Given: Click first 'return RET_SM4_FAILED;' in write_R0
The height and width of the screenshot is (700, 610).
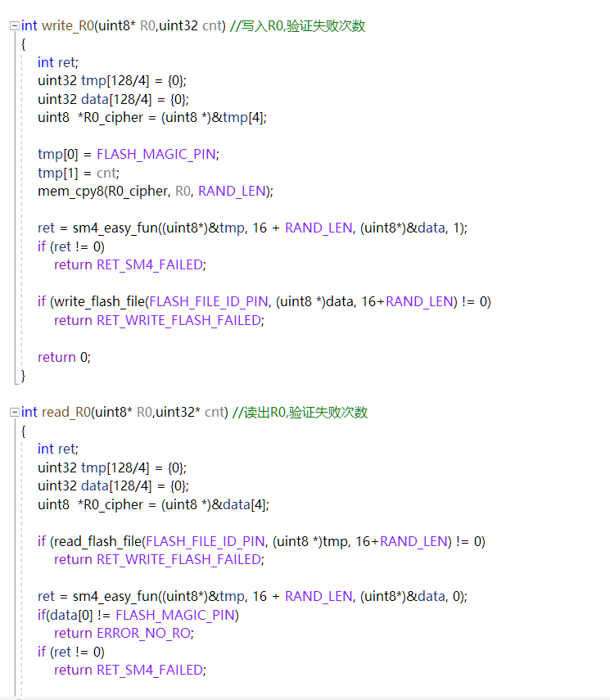Looking at the screenshot, I should [130, 265].
